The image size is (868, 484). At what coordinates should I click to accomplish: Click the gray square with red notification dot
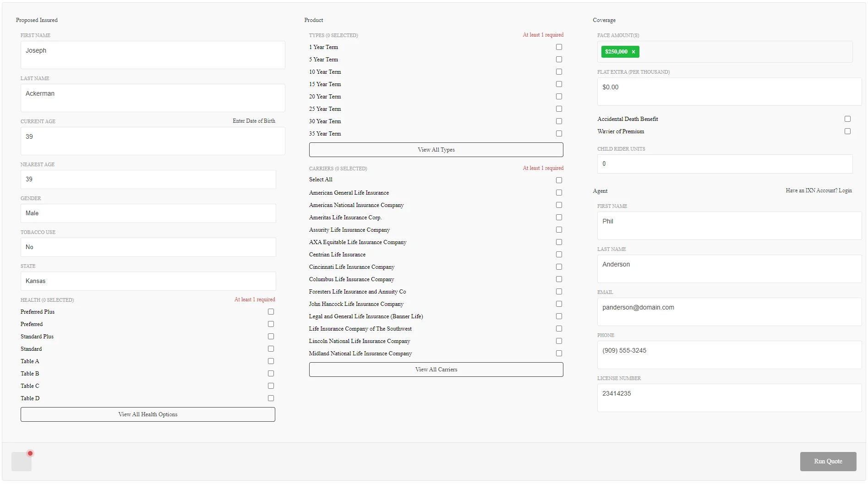pyautogui.click(x=22, y=461)
